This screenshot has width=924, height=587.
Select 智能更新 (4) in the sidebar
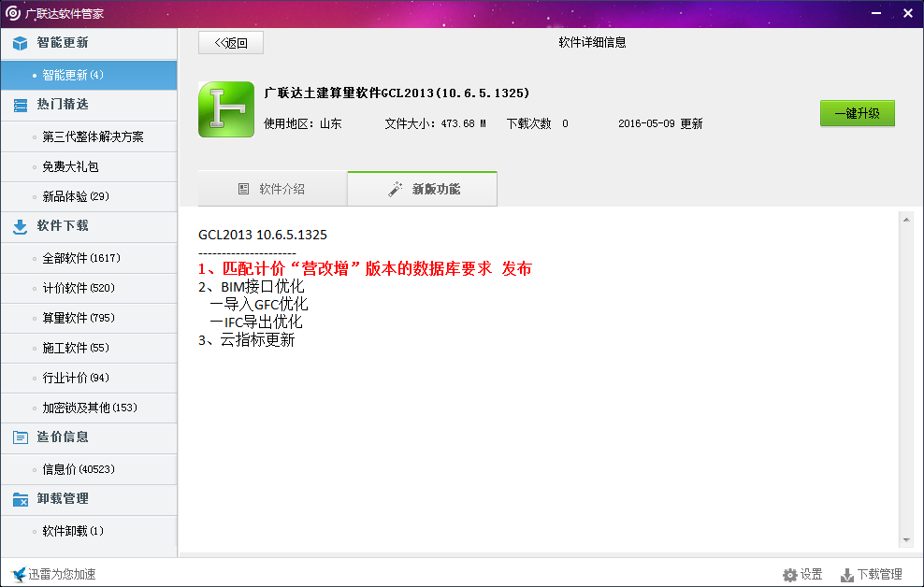click(x=89, y=75)
